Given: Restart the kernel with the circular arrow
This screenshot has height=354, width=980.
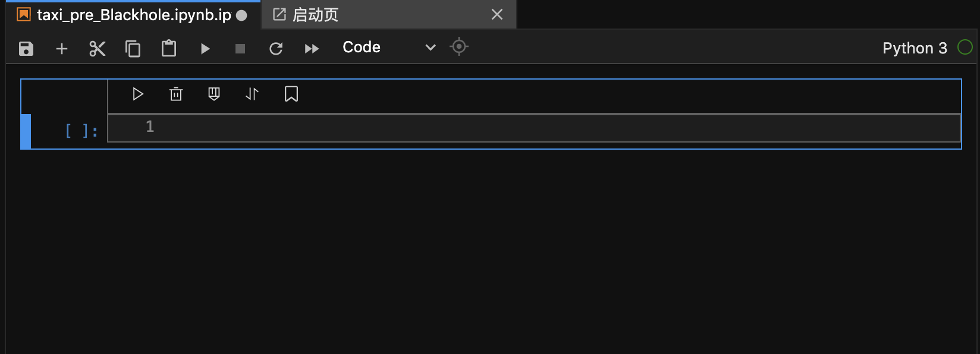Looking at the screenshot, I should click(x=276, y=49).
